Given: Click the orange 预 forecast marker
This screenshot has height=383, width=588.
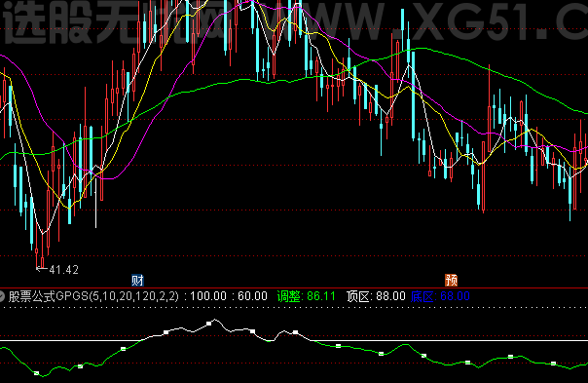Looking at the screenshot, I should tap(451, 280).
